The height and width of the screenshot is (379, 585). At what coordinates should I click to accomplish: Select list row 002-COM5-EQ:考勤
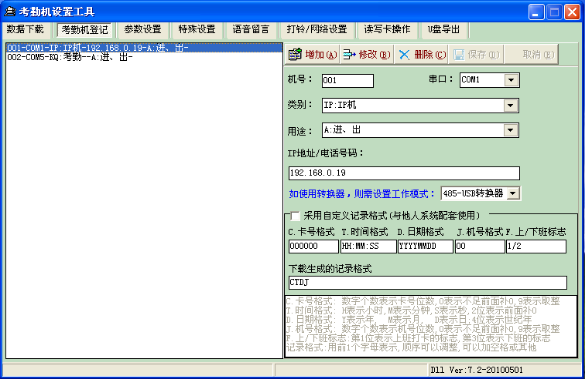point(144,57)
